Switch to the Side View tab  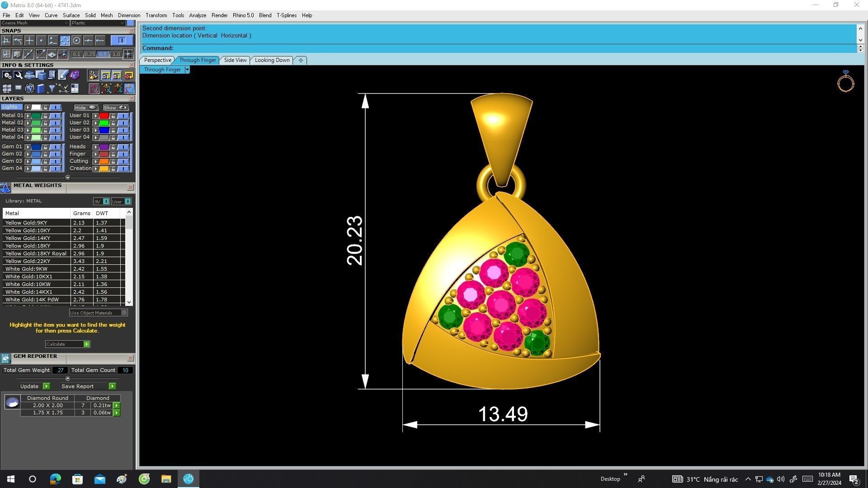235,60
